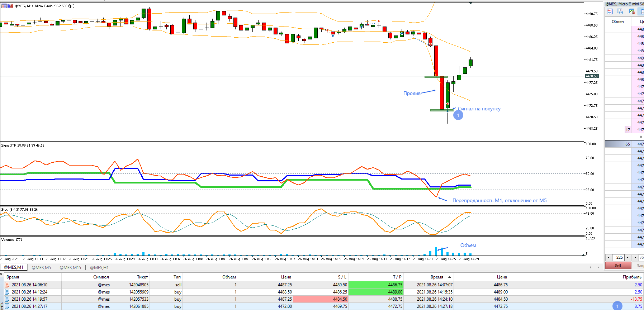
Task: Toggle the chart magnet snap icon
Action: click(x=632, y=11)
